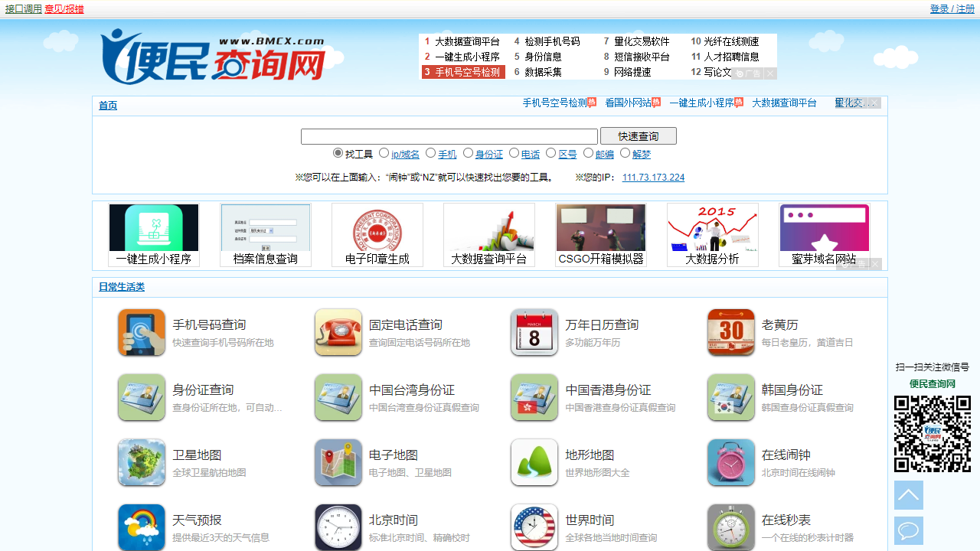This screenshot has width=980, height=551.
Task: Open the 日常生活类 category heading
Action: coord(122,287)
